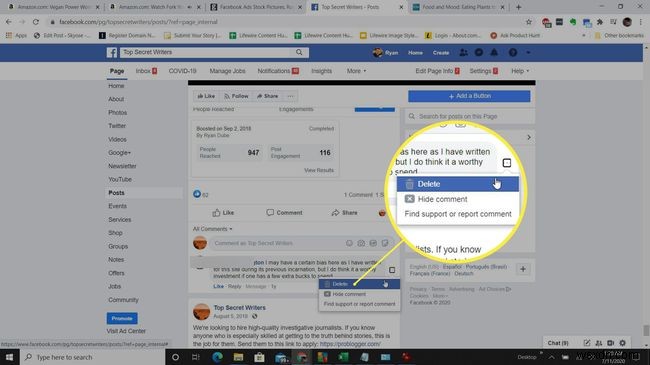Click the plus button beside the languages list
Screen dimensions: 650x365
[x=523, y=269]
